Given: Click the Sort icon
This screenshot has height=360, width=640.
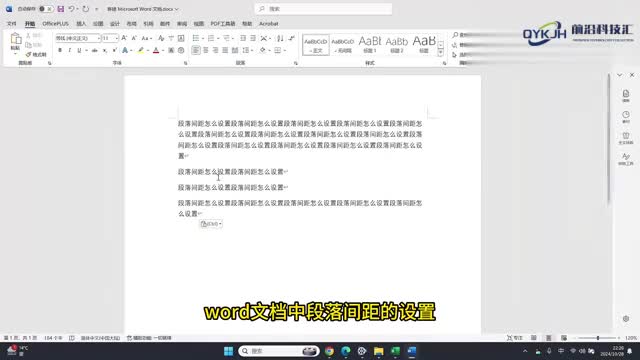Looking at the screenshot, I should [x=280, y=38].
